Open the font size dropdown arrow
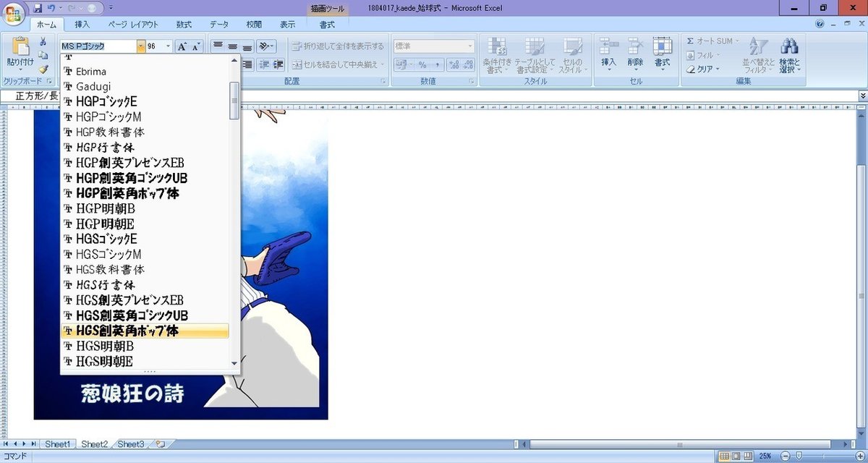868x463 pixels. point(169,46)
